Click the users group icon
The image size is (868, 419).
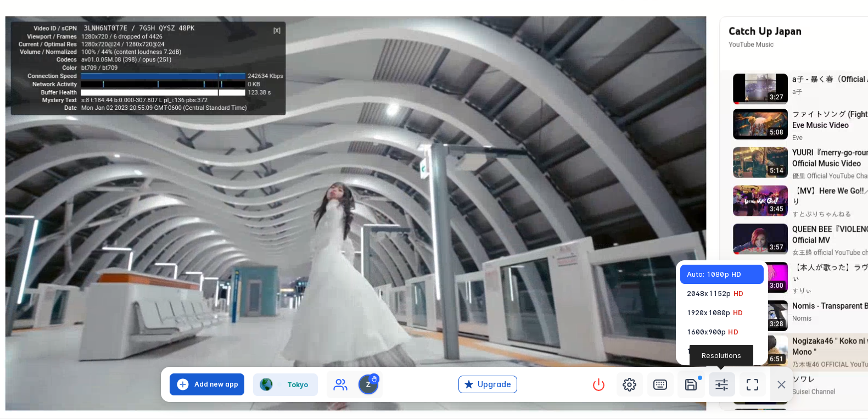[x=340, y=385]
